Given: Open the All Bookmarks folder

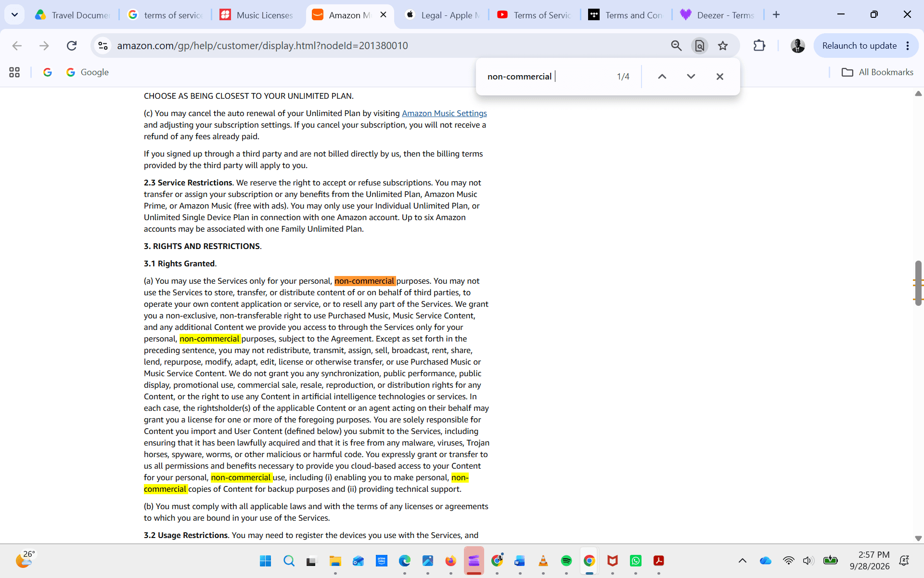Looking at the screenshot, I should pos(877,72).
